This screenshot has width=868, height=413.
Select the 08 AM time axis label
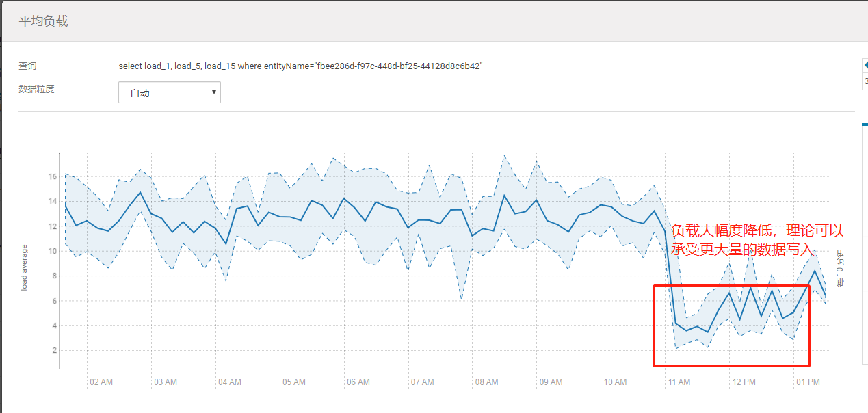click(x=486, y=382)
